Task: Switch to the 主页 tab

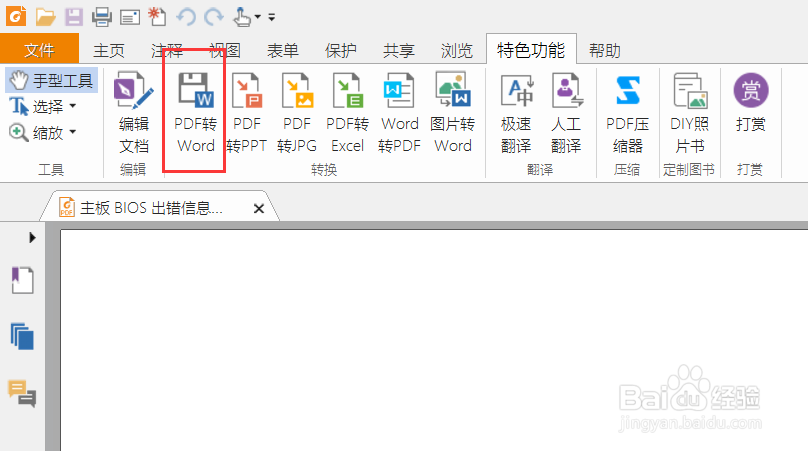Action: [109, 51]
